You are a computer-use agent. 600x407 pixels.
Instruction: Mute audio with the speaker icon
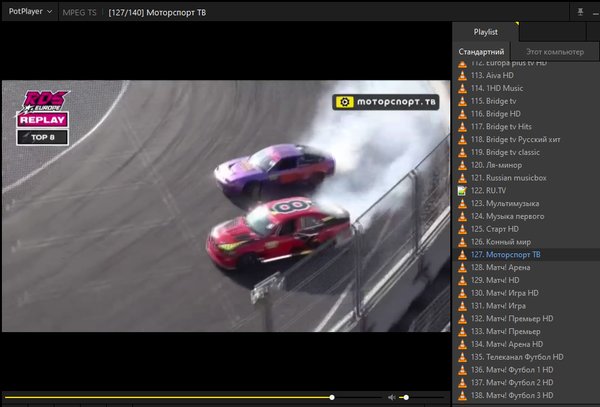[392, 397]
